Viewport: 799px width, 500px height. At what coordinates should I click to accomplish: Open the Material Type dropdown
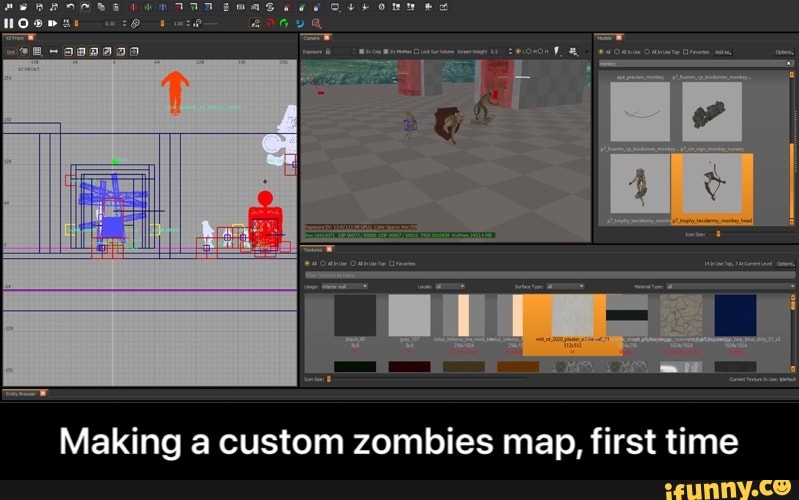pyautogui.click(x=730, y=286)
